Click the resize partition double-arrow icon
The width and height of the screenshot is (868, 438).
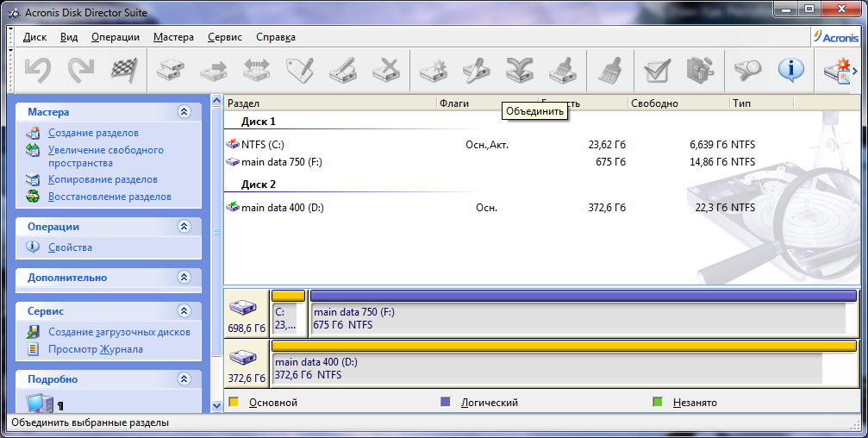tap(256, 71)
